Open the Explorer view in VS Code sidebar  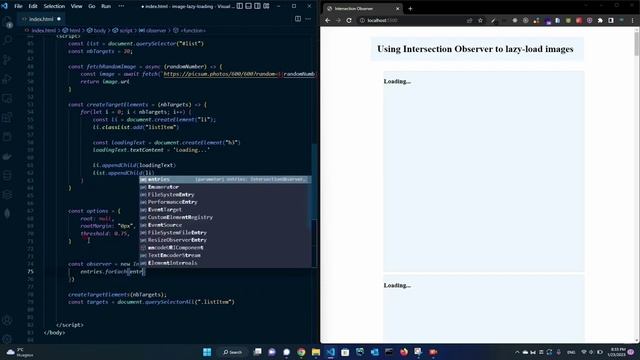(7, 22)
